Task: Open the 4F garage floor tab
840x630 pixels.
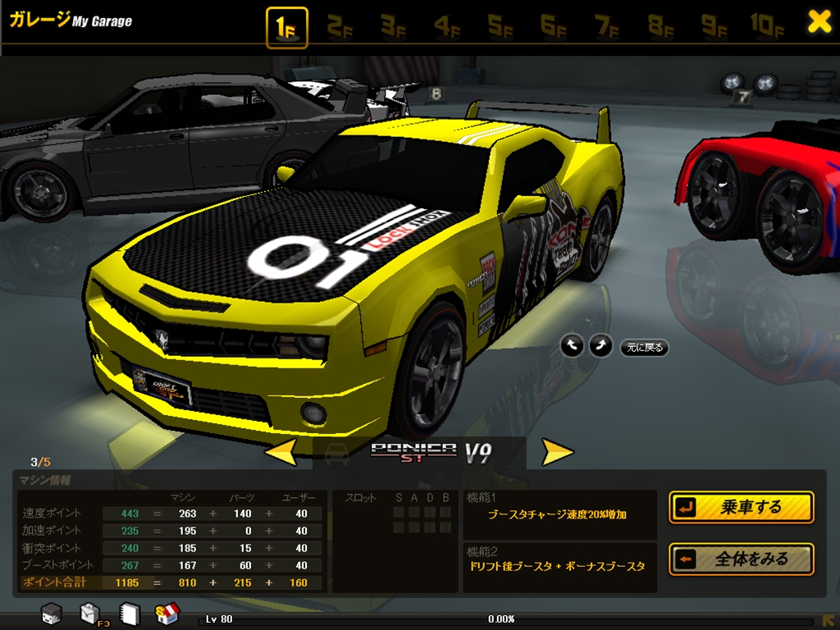Action: point(447,26)
